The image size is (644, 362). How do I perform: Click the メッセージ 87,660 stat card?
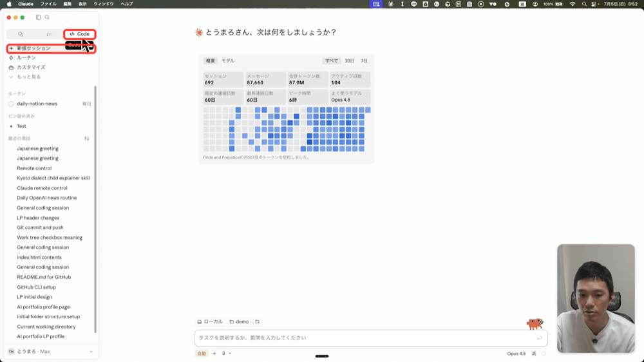(x=265, y=79)
